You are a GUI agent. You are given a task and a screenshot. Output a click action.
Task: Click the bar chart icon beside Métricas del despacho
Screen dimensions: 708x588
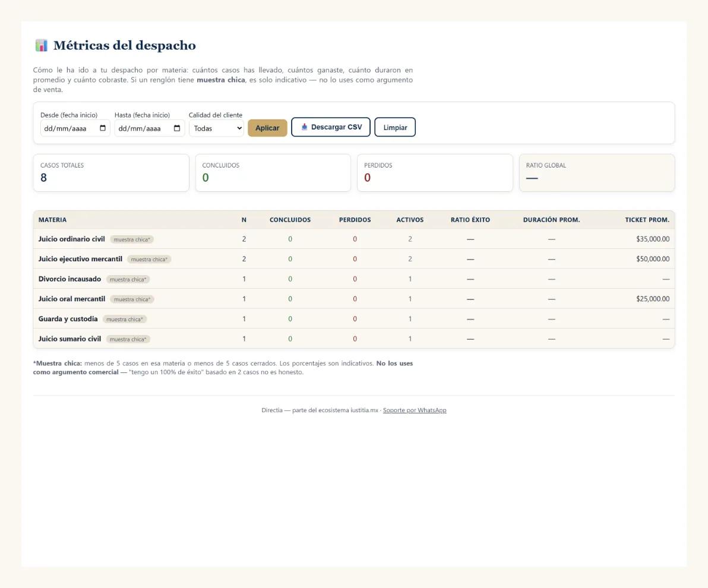[42, 45]
